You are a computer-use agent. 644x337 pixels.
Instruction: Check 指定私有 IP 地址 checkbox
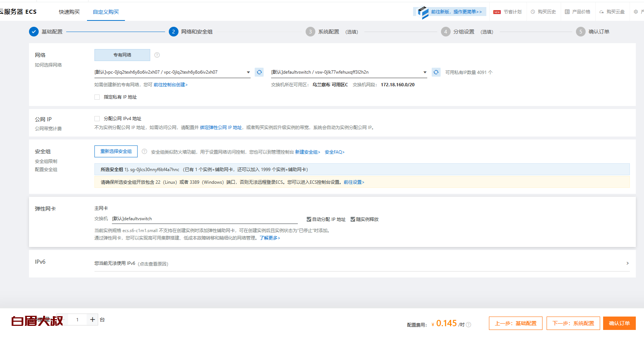[97, 97]
